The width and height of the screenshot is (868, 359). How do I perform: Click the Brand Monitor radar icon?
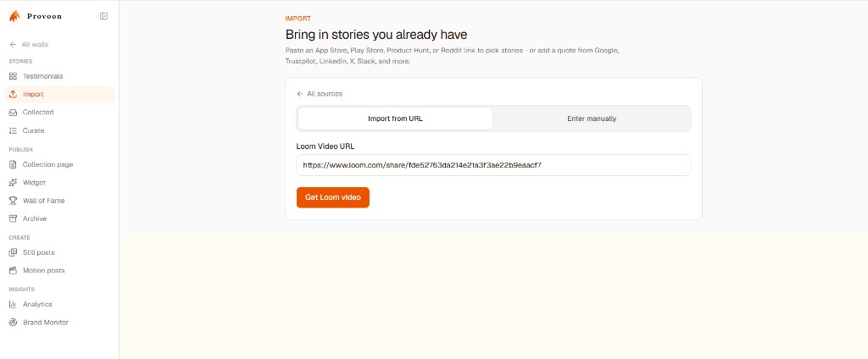point(14,323)
